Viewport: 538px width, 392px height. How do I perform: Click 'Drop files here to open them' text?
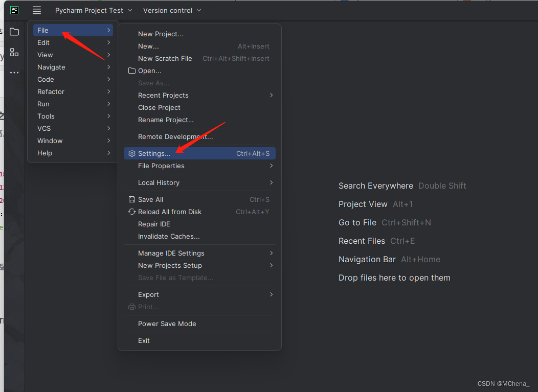[394, 278]
